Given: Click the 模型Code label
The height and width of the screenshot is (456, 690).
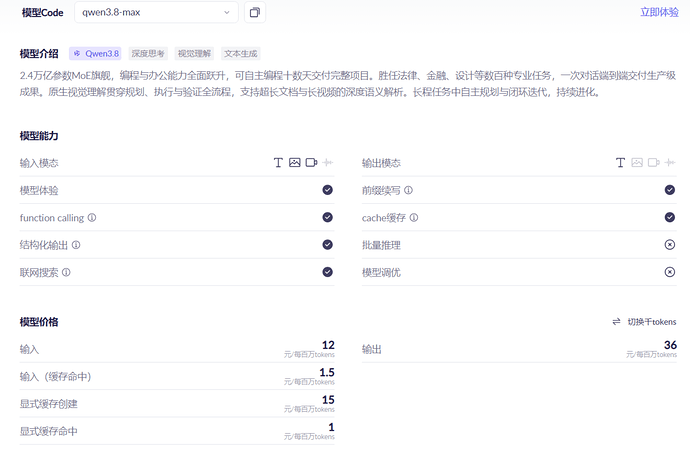Looking at the screenshot, I should coord(43,13).
